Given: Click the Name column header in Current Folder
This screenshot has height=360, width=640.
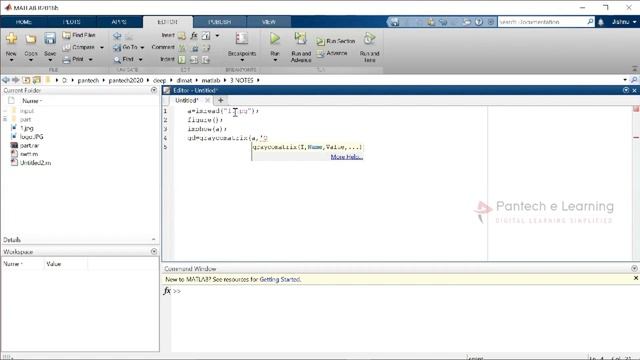Looking at the screenshot, I should [x=32, y=101].
